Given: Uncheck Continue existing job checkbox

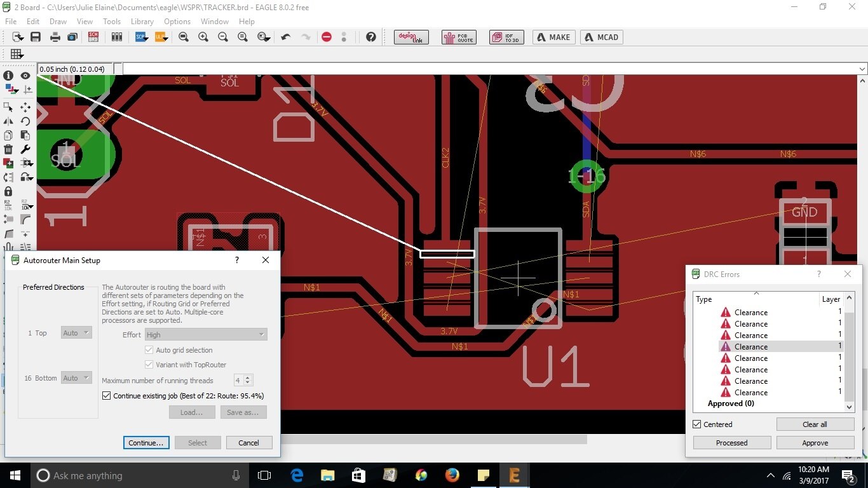Looking at the screenshot, I should point(107,396).
